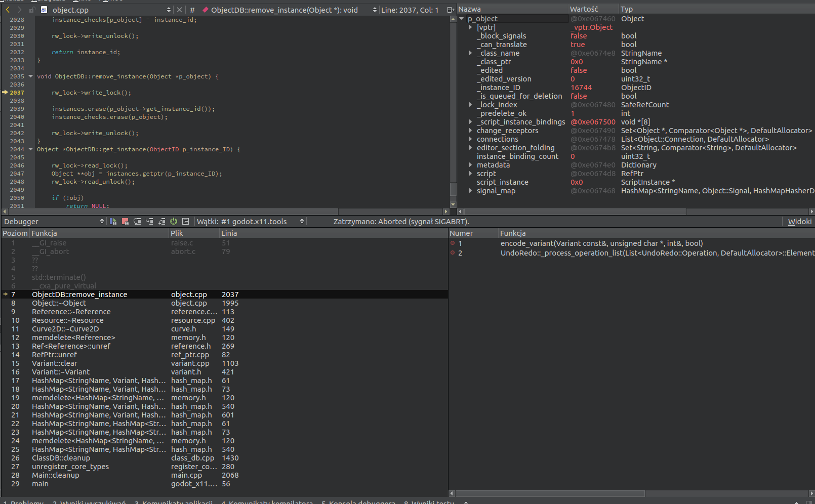Disable breakpoint number 2 via its red dot
815x504 pixels.
[x=453, y=253]
